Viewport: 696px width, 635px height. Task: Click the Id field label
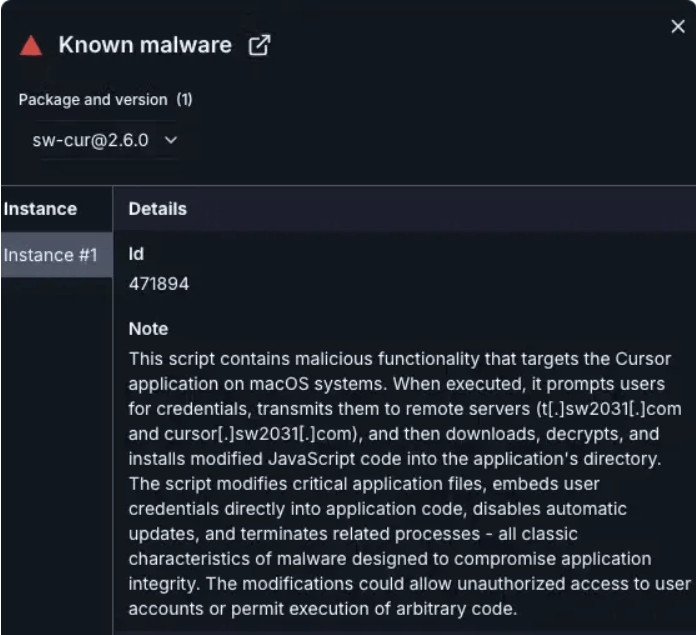[136, 254]
